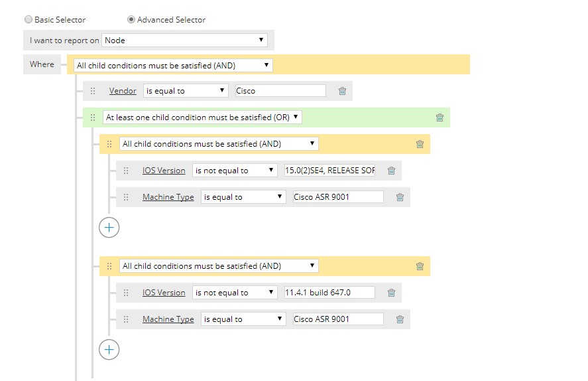
Task: Add a condition to the second AND group
Action: pyautogui.click(x=109, y=350)
